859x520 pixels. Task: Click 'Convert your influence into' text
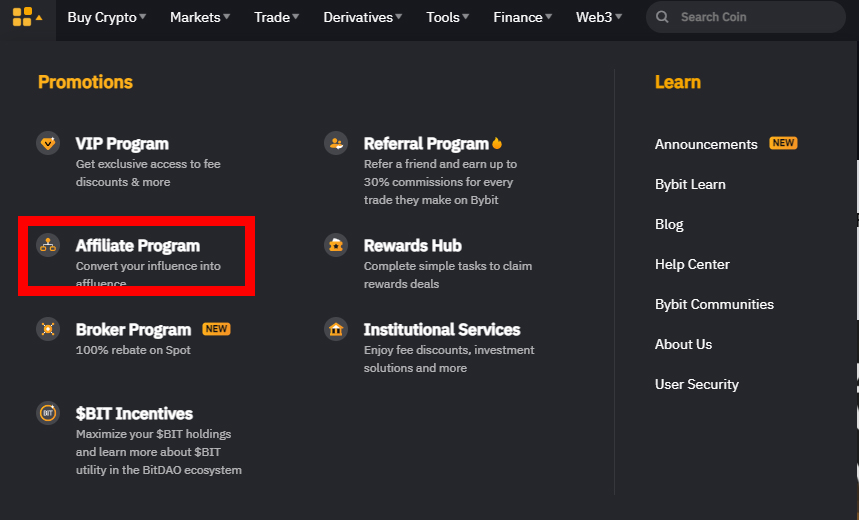(x=148, y=266)
